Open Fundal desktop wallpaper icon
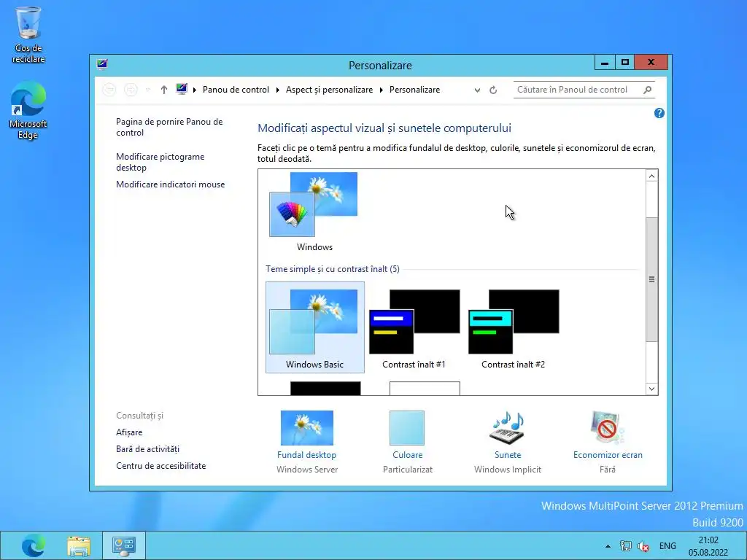The height and width of the screenshot is (560, 747). coord(307,427)
